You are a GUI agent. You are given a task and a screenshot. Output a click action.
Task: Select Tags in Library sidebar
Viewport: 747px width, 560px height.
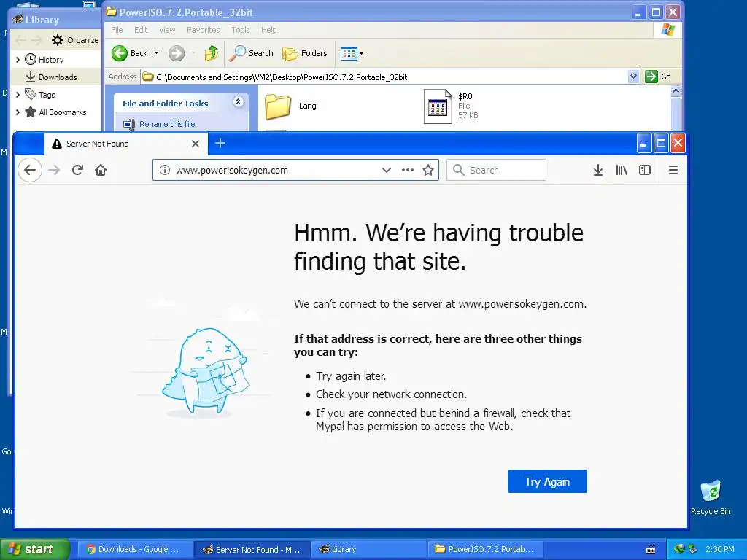[46, 95]
